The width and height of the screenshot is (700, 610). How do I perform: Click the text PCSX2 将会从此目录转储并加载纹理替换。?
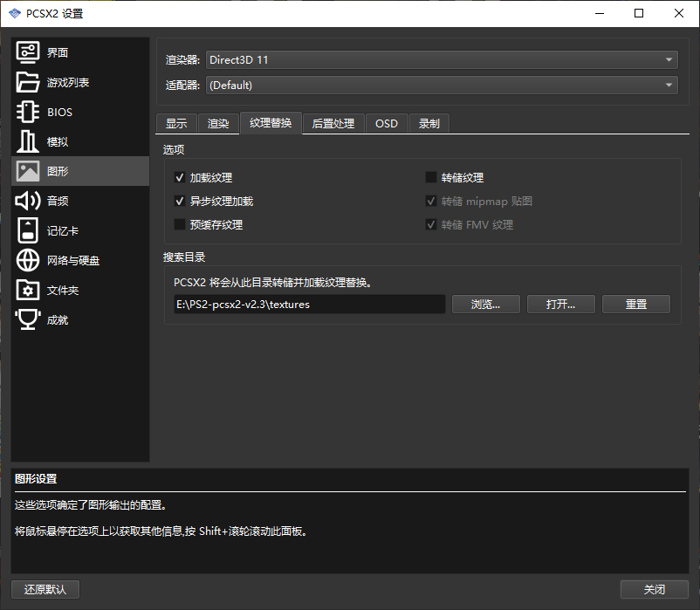coord(273,283)
